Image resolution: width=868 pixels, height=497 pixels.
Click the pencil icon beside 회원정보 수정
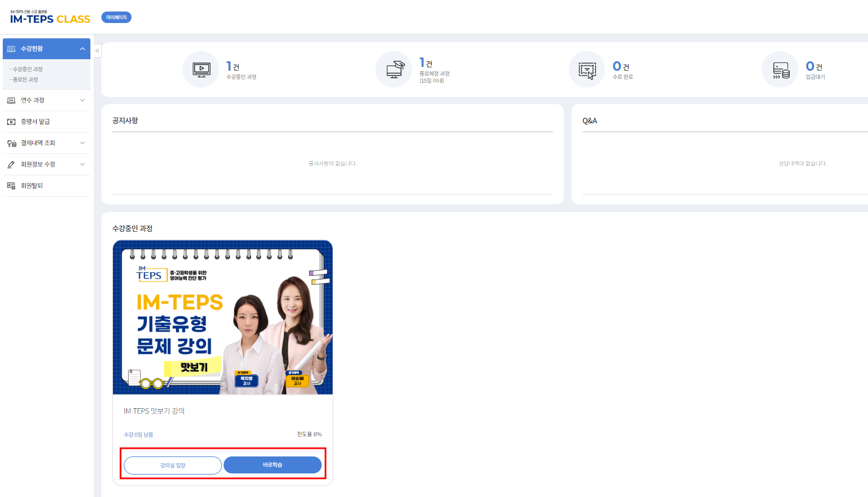tap(11, 164)
